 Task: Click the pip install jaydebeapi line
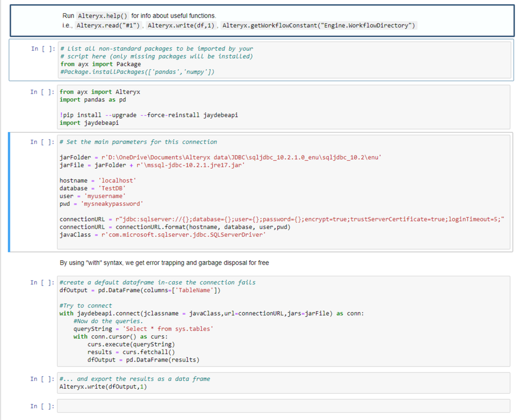click(149, 115)
